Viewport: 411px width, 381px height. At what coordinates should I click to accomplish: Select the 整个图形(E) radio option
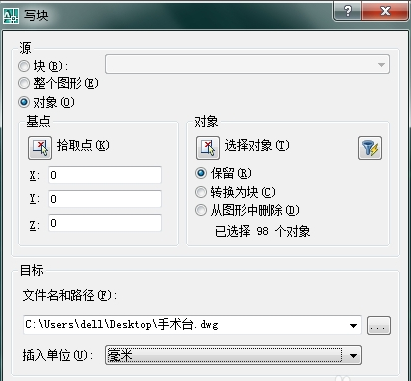pyautogui.click(x=24, y=83)
